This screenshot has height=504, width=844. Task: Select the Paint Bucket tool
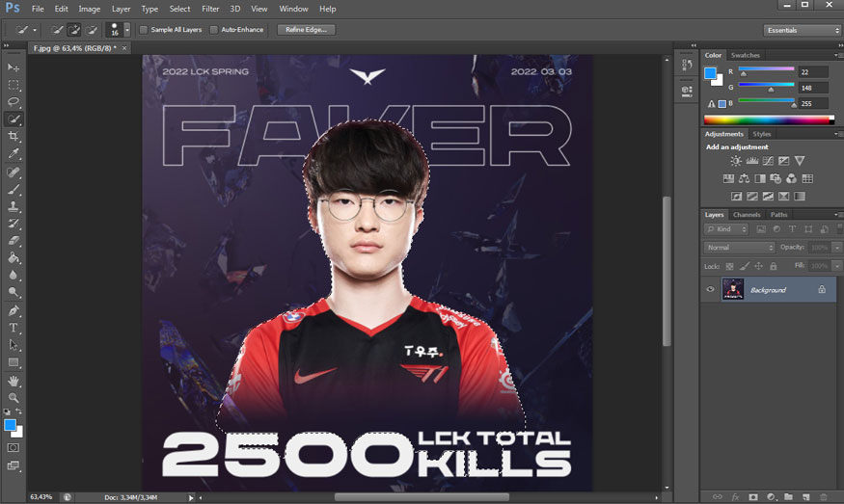pyautogui.click(x=14, y=257)
